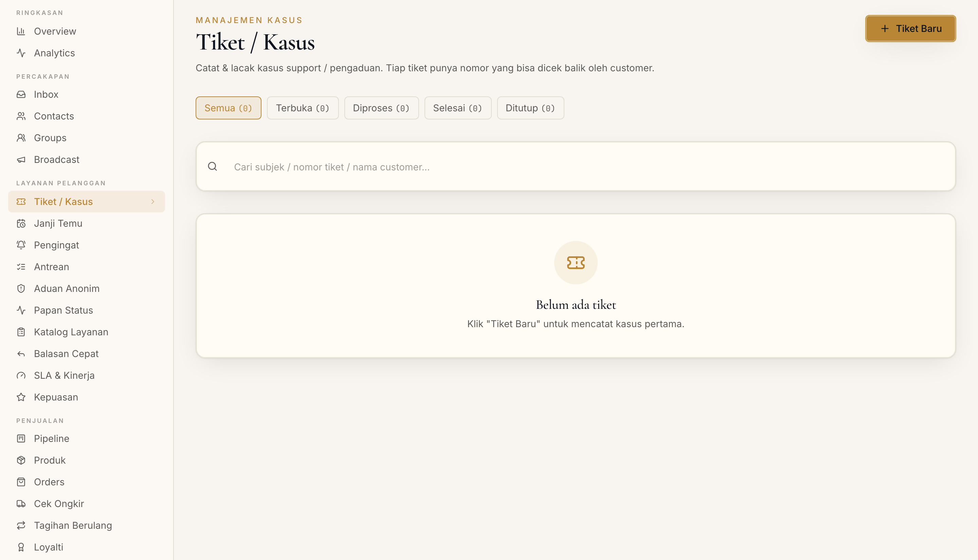Viewport: 978px width, 560px height.
Task: Open the Broadcast page
Action: (87, 160)
